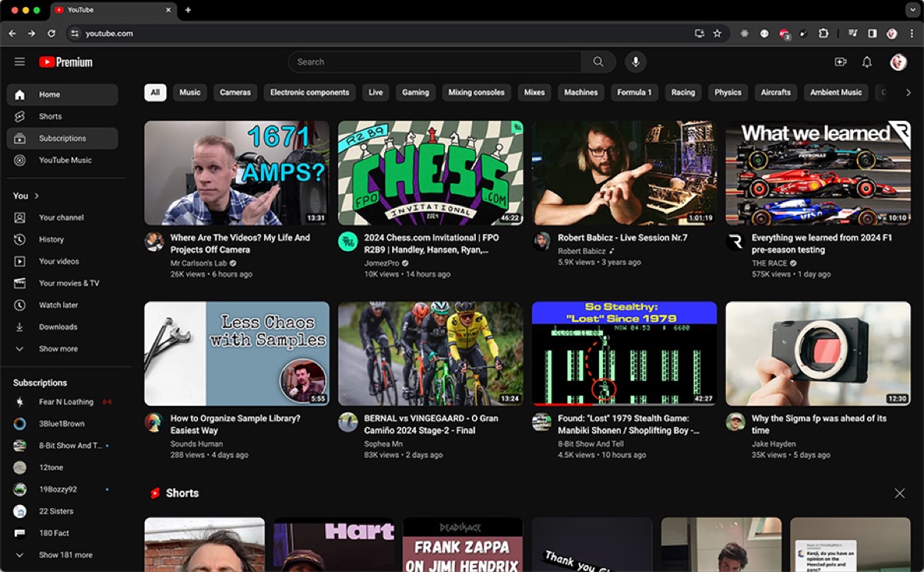This screenshot has height=572, width=924.
Task: Open BERNAL vs VINGEGAARD cycling thumbnail
Action: click(430, 353)
